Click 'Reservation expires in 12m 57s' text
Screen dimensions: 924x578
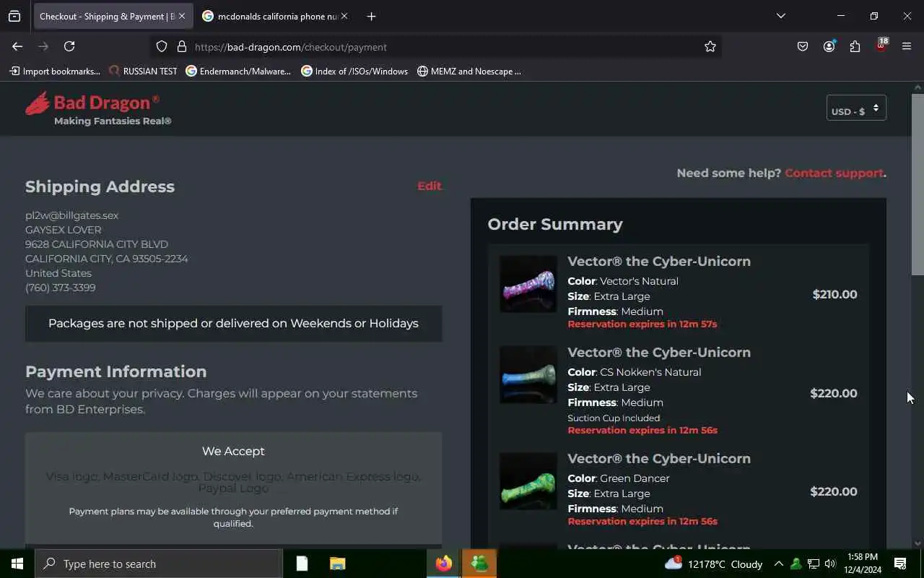(x=642, y=324)
